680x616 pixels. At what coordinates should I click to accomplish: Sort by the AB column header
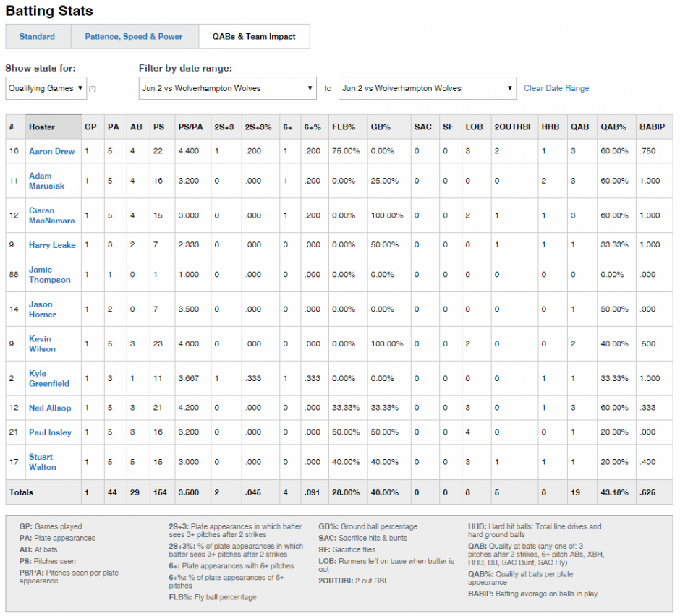138,127
